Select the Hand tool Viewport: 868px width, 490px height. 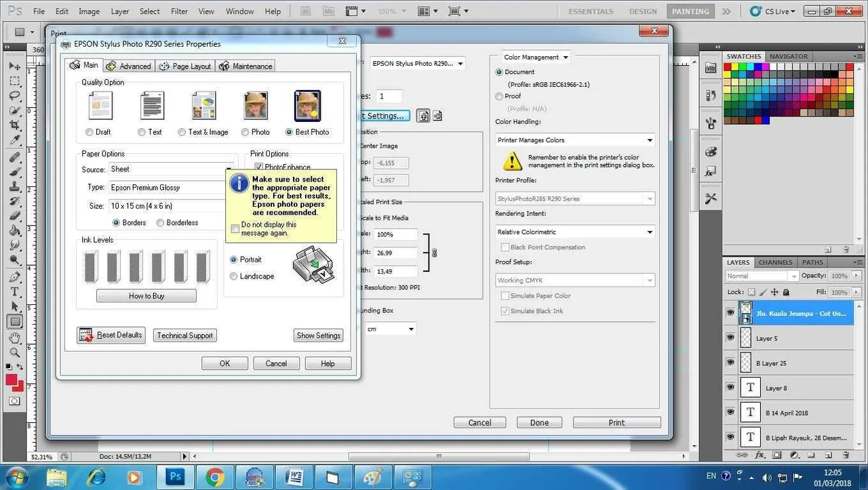tap(14, 338)
